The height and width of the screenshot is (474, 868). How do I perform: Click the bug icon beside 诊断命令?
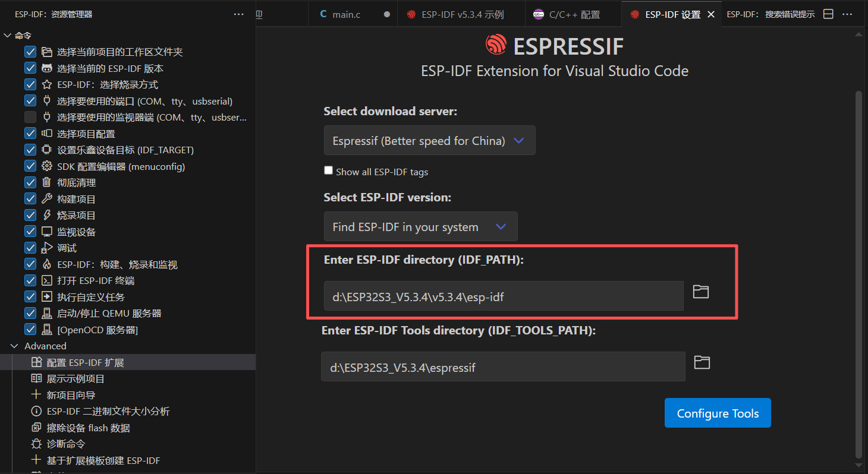point(36,444)
